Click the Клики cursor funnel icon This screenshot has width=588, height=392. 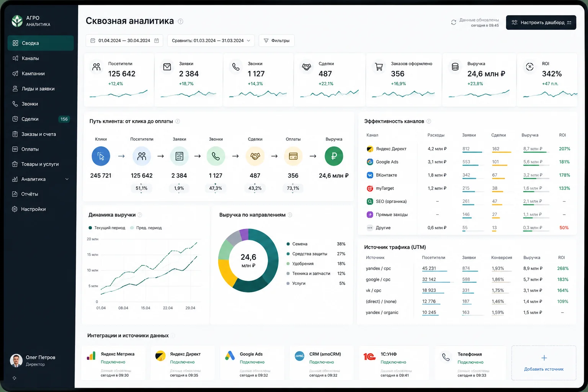click(x=101, y=156)
